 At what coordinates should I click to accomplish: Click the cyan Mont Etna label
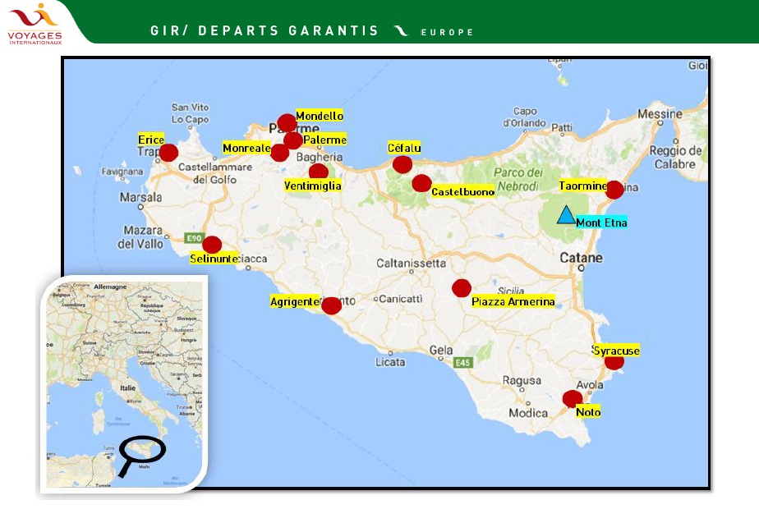[x=601, y=222]
